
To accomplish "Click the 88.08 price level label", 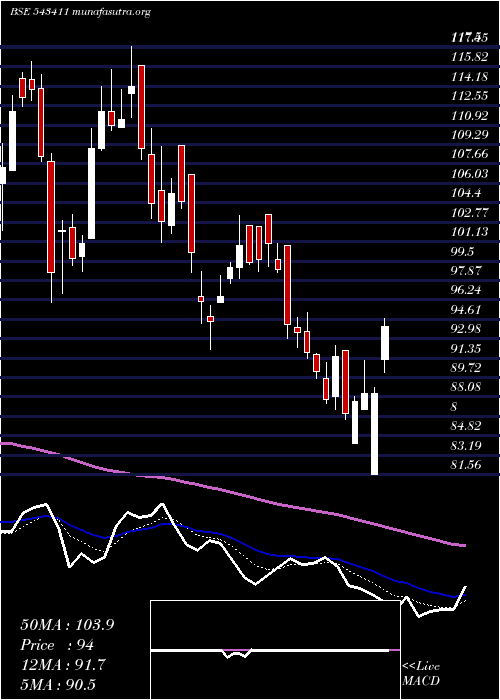I will point(466,388).
